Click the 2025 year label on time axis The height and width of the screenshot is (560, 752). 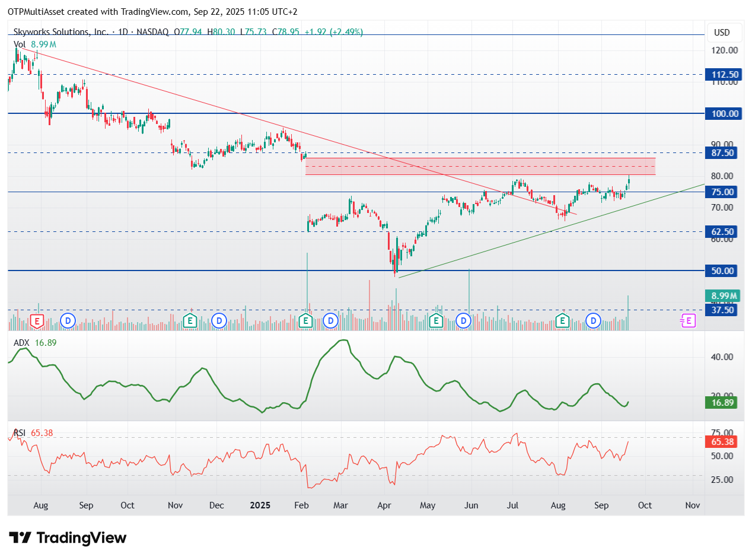coord(260,505)
